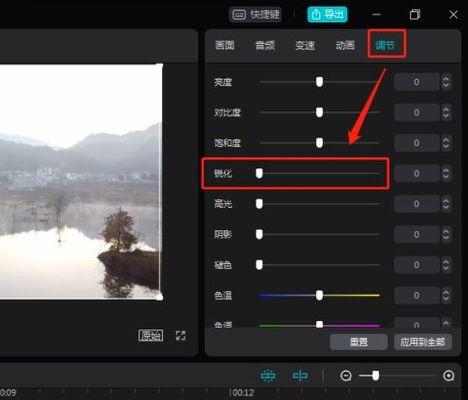Click the 导出 export button
468x400 pixels.
click(x=327, y=14)
